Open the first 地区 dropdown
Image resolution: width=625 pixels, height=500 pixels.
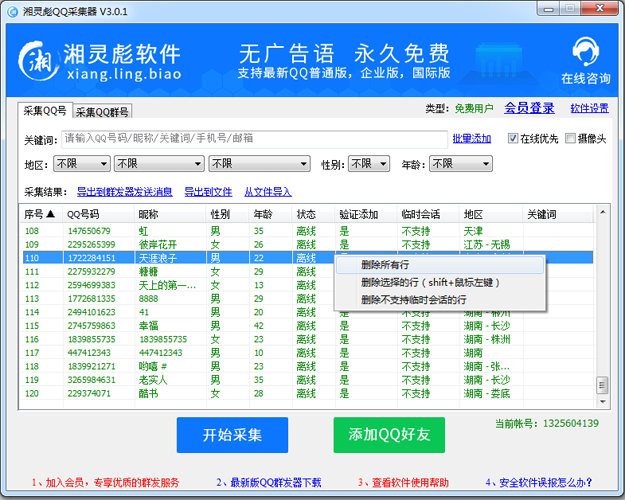point(82,163)
